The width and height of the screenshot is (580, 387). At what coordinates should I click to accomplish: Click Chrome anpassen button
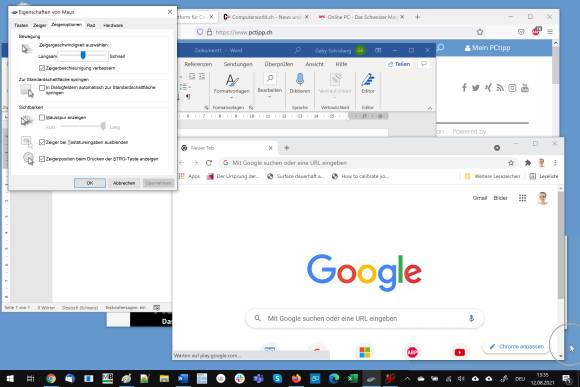516,347
